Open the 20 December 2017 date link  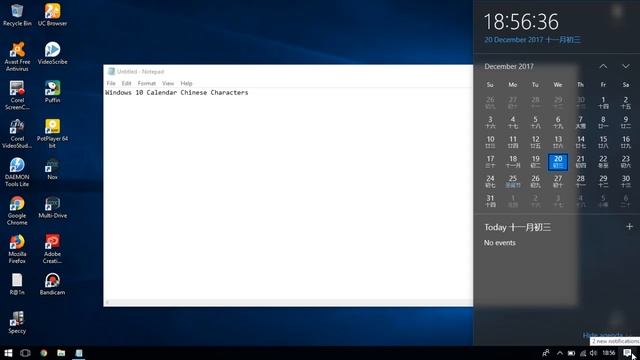pyautogui.click(x=532, y=40)
